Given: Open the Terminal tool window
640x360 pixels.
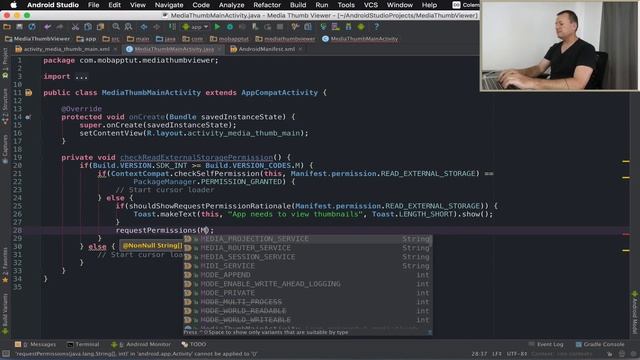Looking at the screenshot, I should [83, 344].
